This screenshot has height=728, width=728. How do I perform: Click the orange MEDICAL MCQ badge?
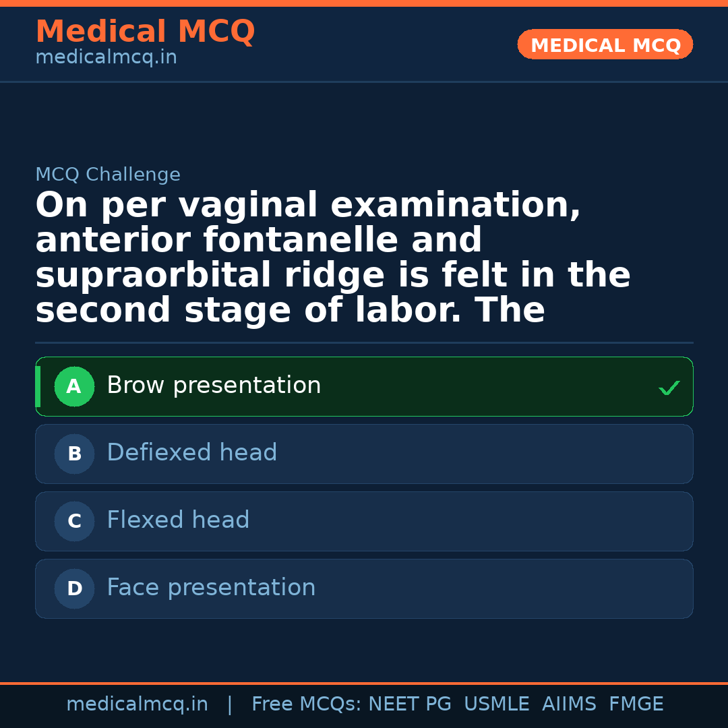click(605, 44)
